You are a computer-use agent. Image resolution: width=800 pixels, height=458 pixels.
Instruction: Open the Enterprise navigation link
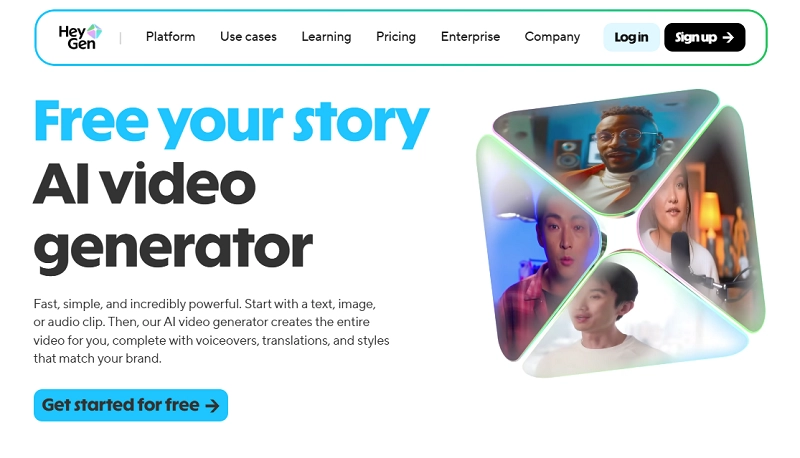click(x=470, y=37)
